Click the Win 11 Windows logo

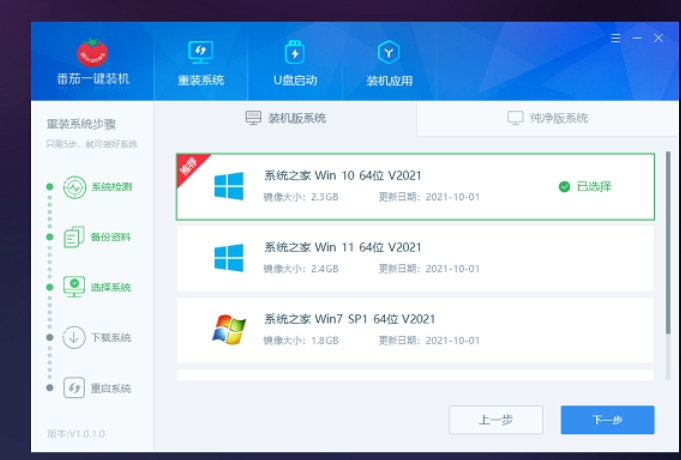[229, 258]
